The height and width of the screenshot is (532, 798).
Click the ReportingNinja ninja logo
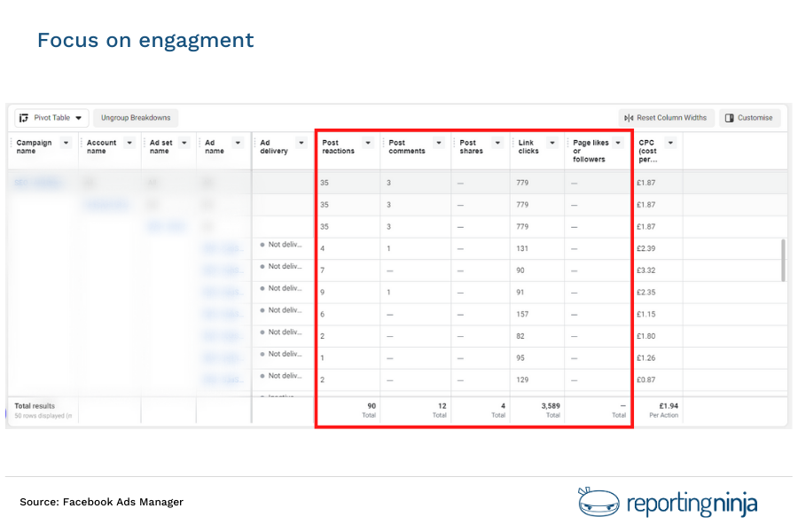(x=598, y=501)
